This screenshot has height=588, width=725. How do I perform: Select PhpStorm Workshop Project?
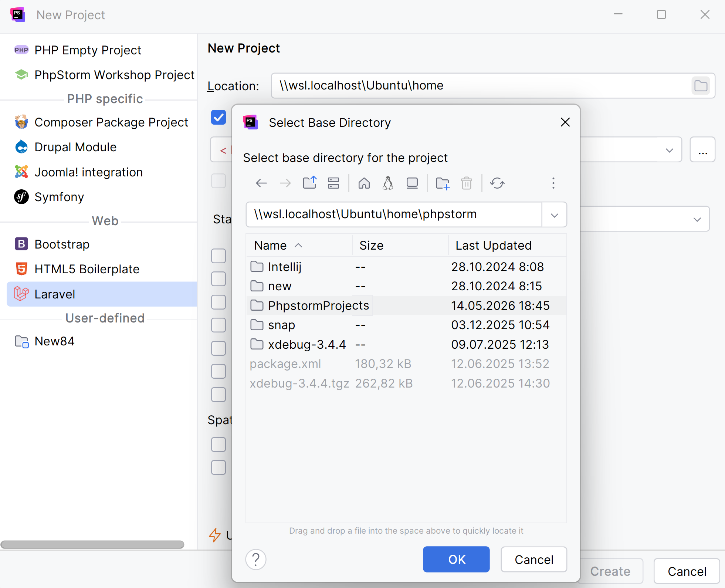(x=98, y=75)
